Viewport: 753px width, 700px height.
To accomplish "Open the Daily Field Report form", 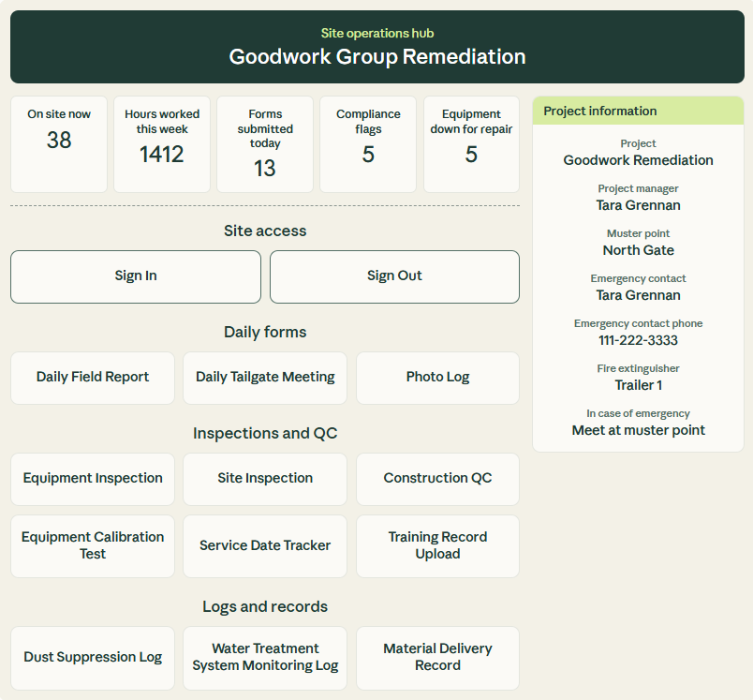I will (93, 378).
